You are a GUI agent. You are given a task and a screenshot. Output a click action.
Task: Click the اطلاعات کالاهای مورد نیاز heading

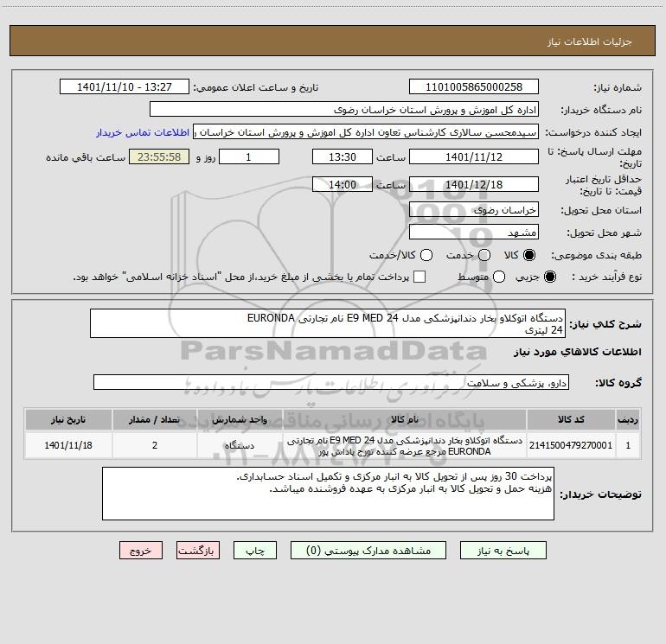point(577,352)
